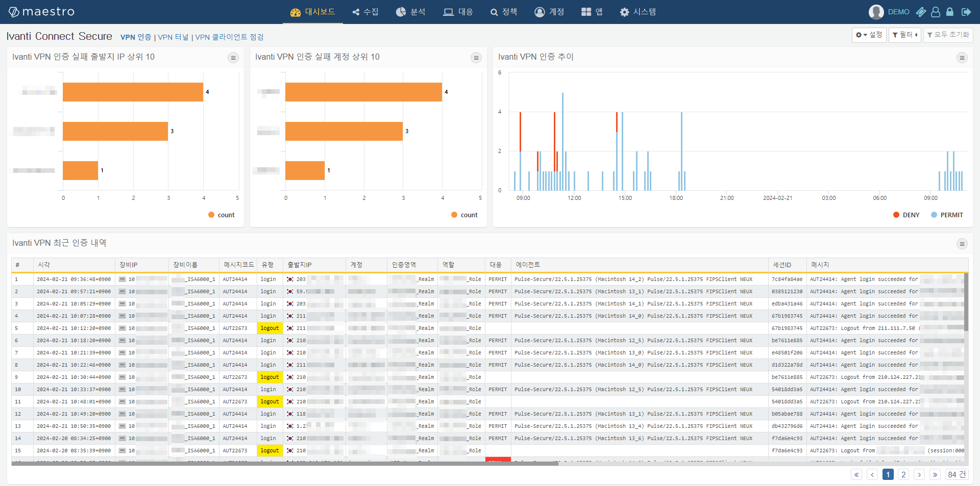Click the table vertical scrollbar

[966, 302]
